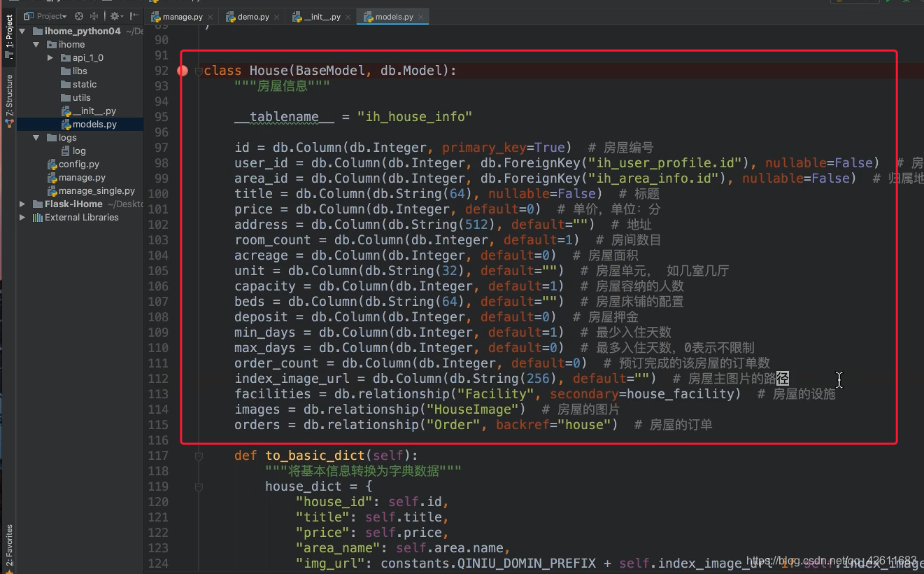Click the "HouseImage" string on line 114

472,409
